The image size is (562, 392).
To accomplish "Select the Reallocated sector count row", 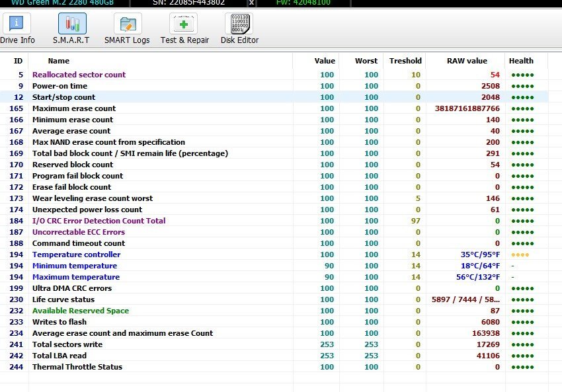I will [79, 75].
